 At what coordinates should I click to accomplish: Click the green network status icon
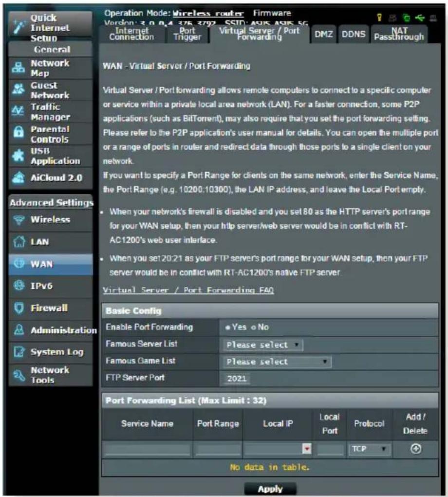point(406,18)
